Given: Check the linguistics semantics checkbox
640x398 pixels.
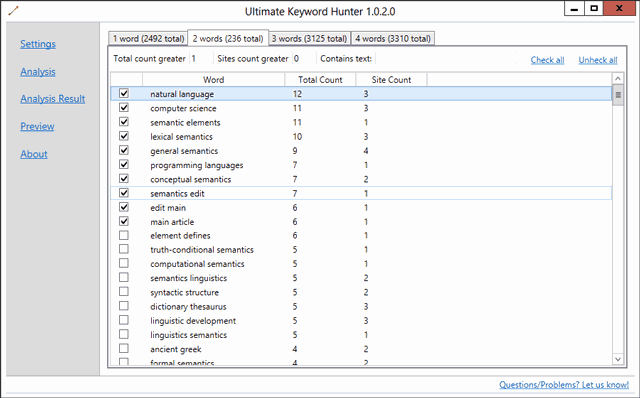Looking at the screenshot, I should [x=124, y=334].
